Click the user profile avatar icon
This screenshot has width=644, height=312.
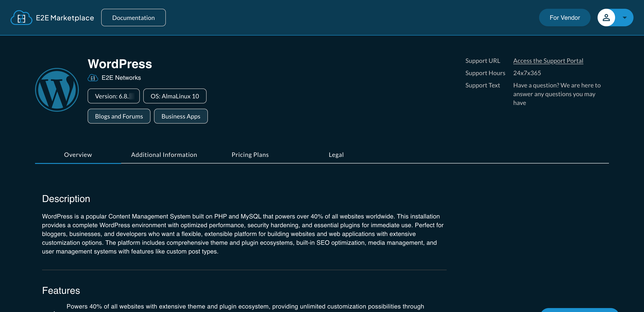606,18
